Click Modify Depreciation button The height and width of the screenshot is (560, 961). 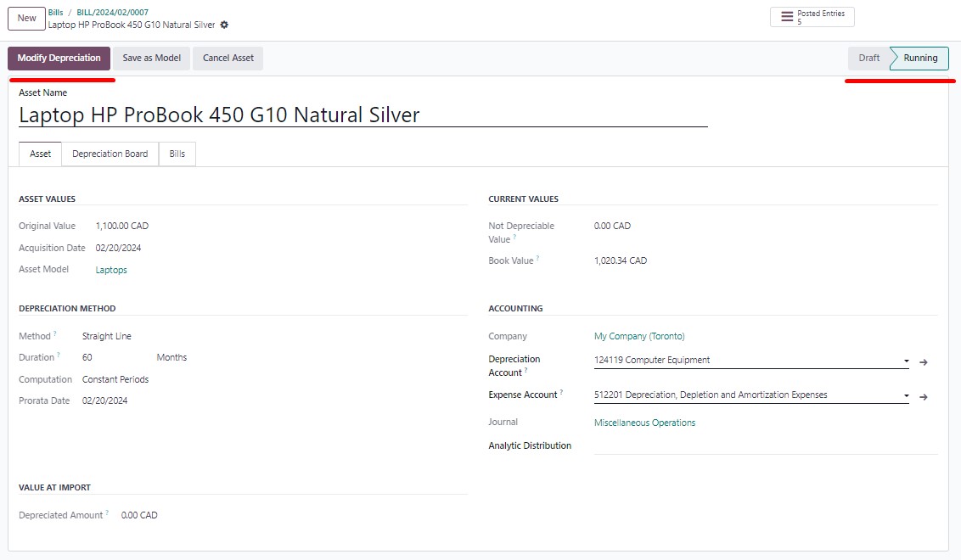click(59, 59)
